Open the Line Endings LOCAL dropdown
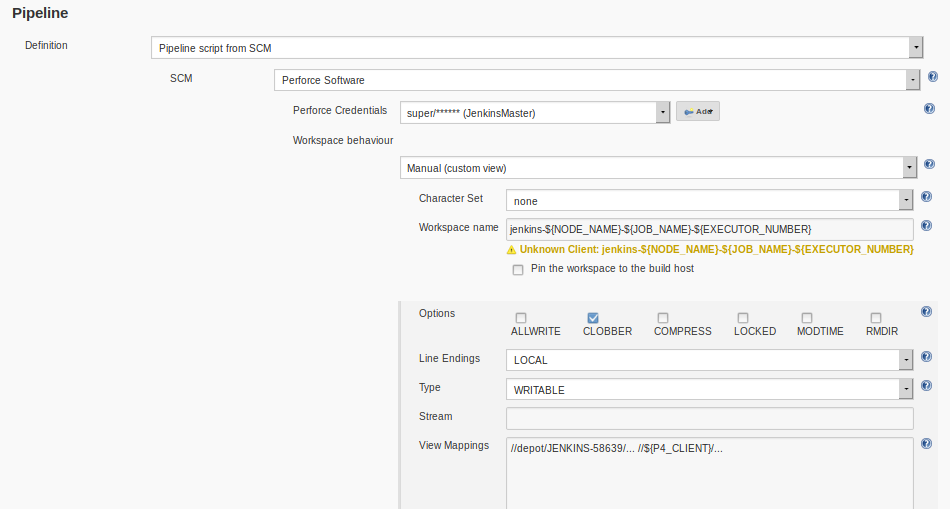The width and height of the screenshot is (950, 509). coord(709,360)
